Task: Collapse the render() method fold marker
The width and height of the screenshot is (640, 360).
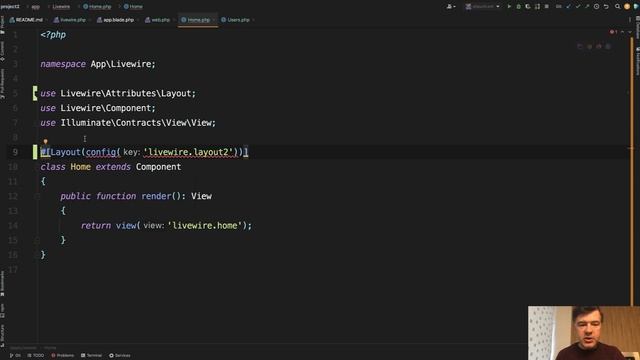Action: pos(37,196)
